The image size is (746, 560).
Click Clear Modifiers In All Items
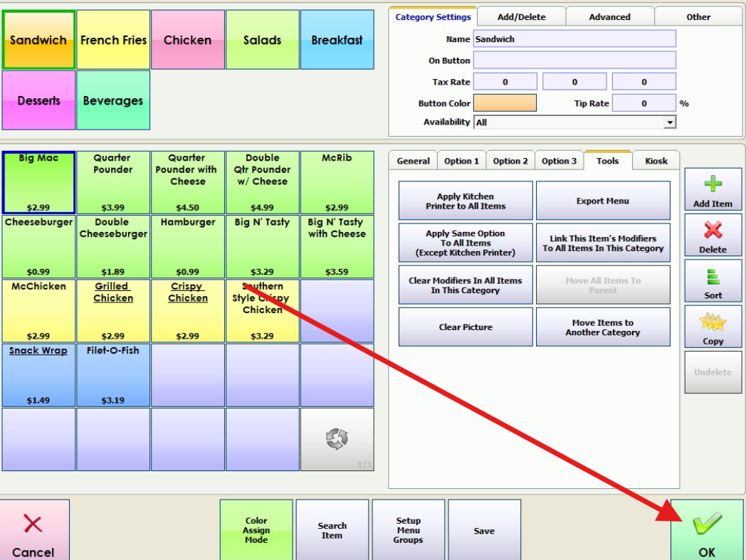click(466, 285)
